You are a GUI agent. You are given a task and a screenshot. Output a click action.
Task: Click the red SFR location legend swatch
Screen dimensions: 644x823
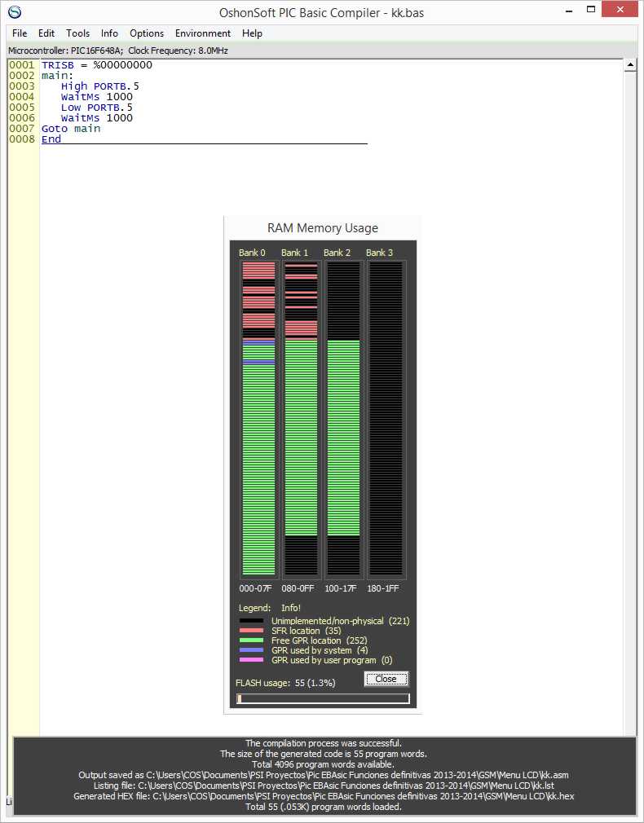click(251, 631)
